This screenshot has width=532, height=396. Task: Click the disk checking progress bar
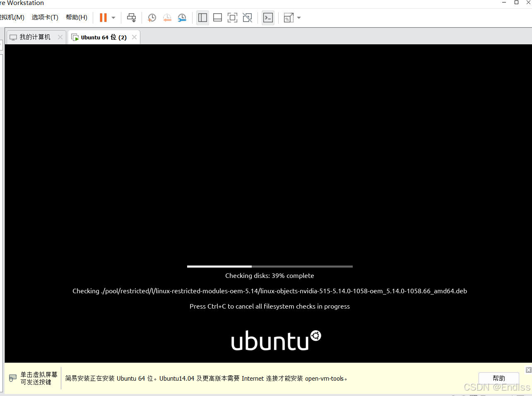(270, 266)
